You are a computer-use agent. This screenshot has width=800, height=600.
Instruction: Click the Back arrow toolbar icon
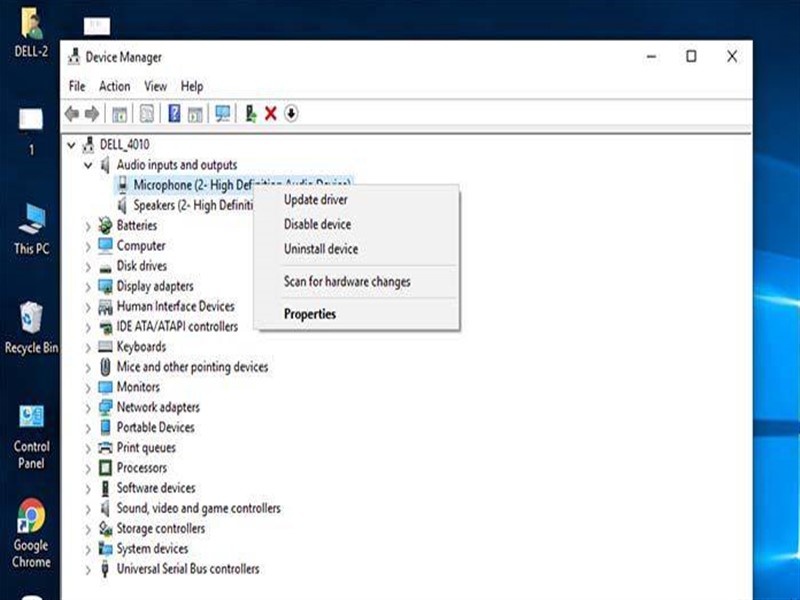[72, 113]
